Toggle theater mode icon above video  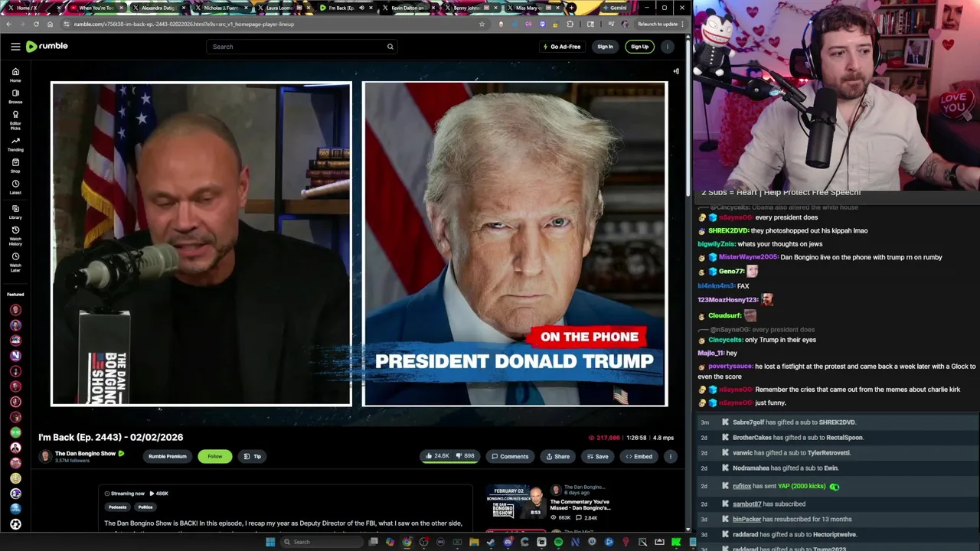(676, 71)
